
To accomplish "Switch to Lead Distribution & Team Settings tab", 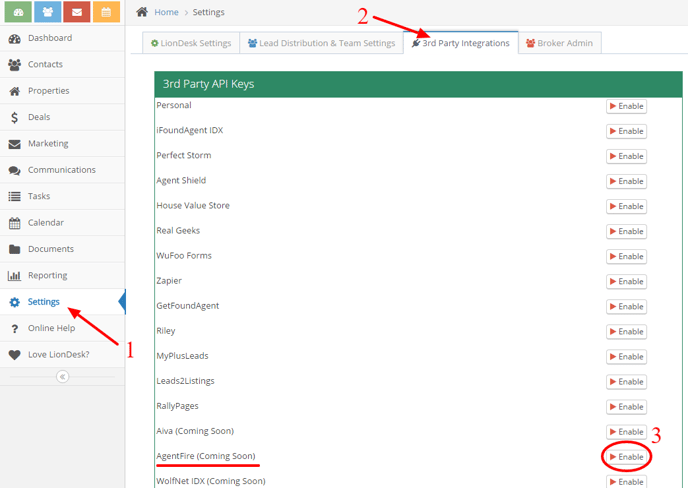I will tap(321, 43).
